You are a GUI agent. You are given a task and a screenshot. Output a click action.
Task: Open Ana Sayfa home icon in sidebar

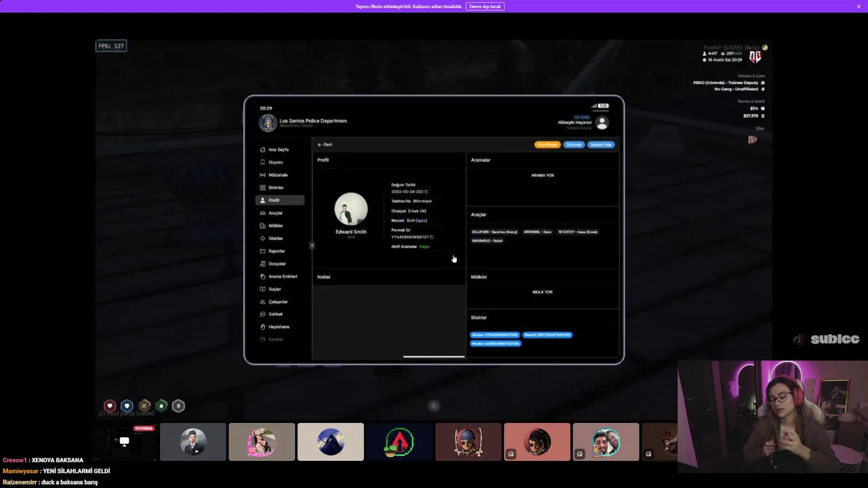262,150
